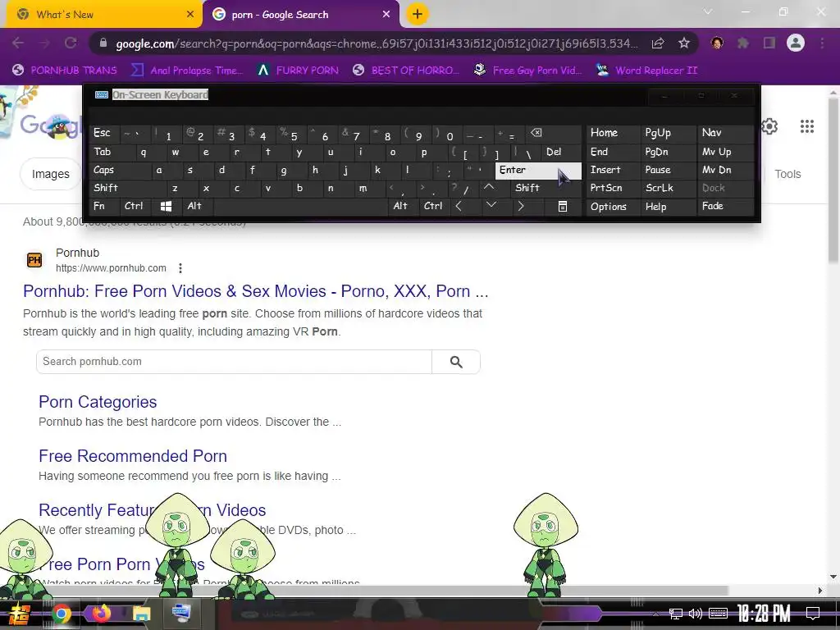Image resolution: width=840 pixels, height=630 pixels.
Task: Bookmark this page with the star icon
Action: [x=683, y=43]
